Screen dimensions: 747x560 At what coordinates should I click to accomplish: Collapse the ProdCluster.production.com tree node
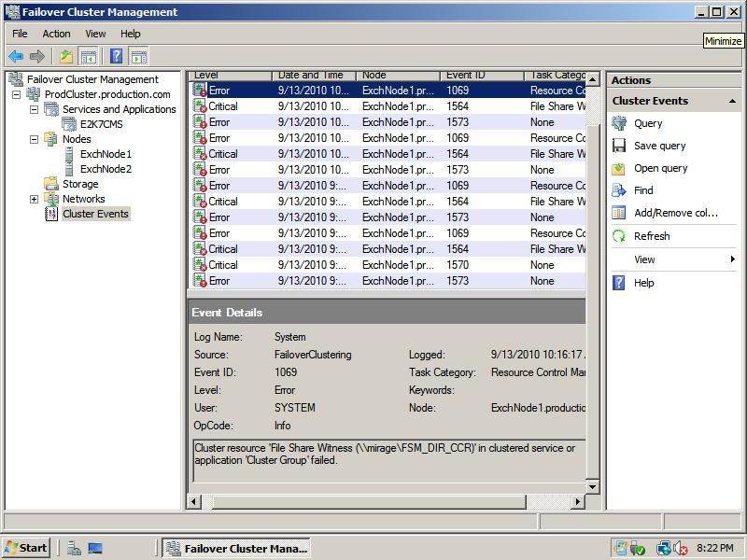pos(16,94)
